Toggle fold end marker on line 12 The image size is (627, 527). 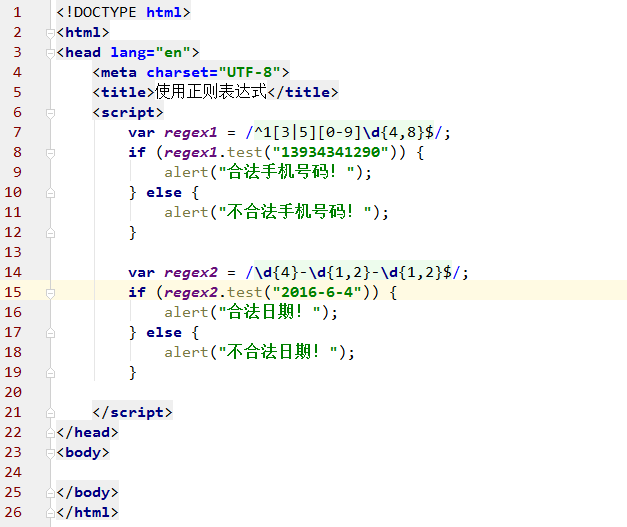point(50,233)
